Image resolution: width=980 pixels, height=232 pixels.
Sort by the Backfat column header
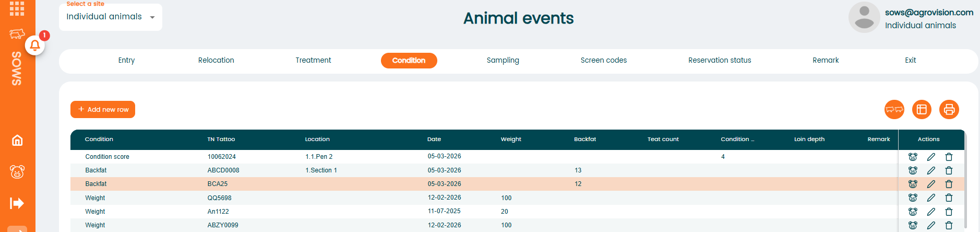pyautogui.click(x=585, y=139)
